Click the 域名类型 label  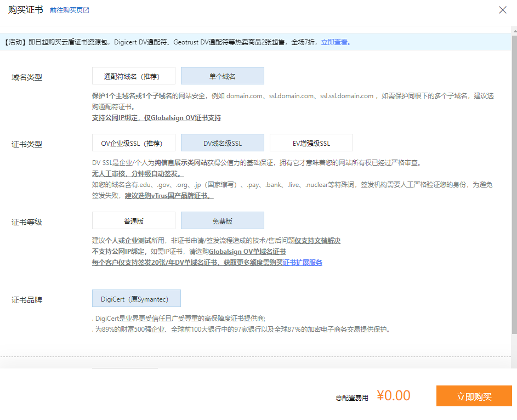click(x=27, y=77)
